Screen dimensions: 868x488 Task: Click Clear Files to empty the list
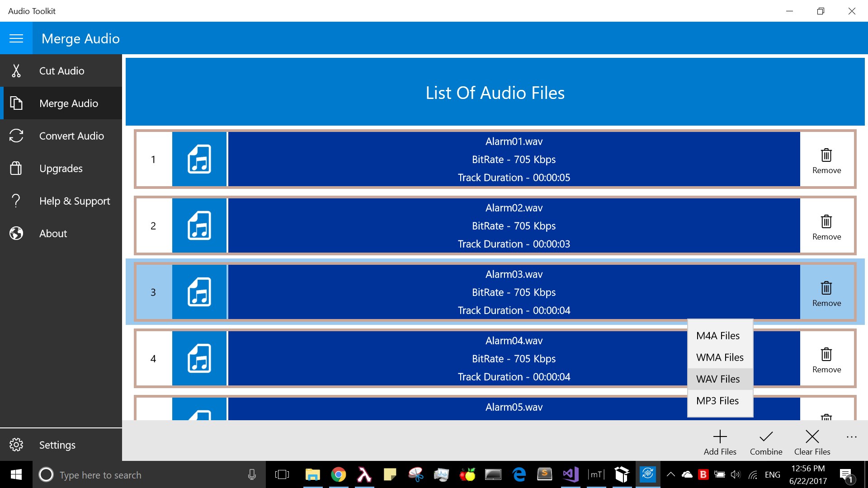812,441
